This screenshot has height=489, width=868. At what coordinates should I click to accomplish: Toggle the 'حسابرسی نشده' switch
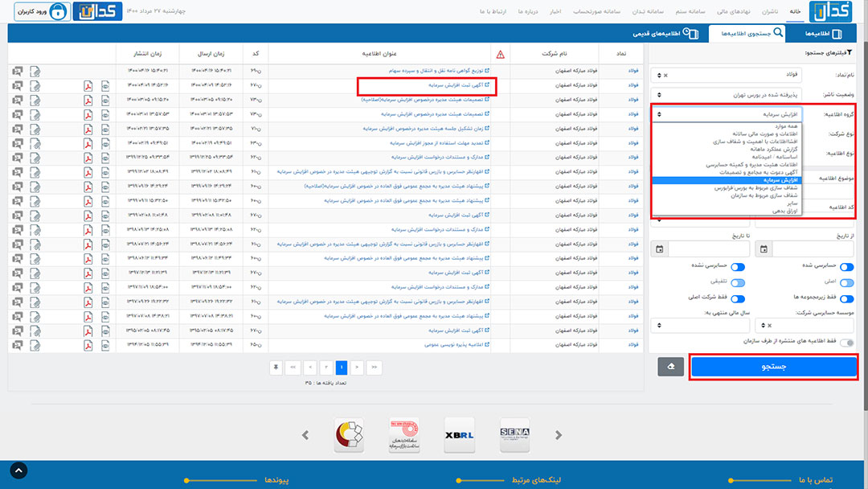point(737,267)
